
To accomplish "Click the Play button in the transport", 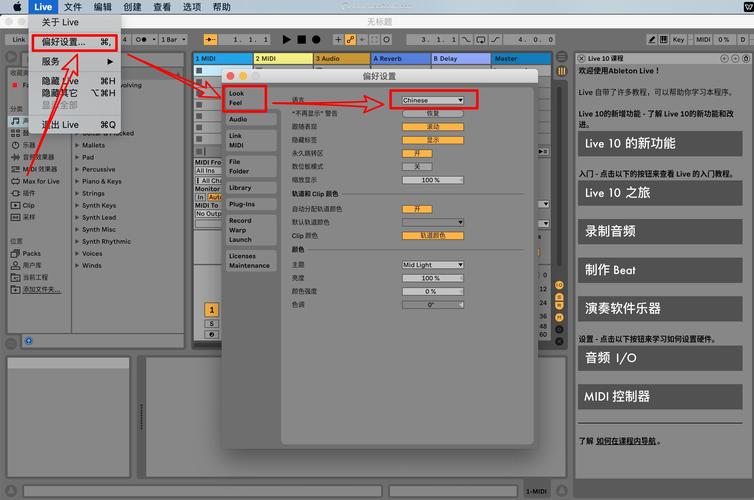I will click(287, 39).
